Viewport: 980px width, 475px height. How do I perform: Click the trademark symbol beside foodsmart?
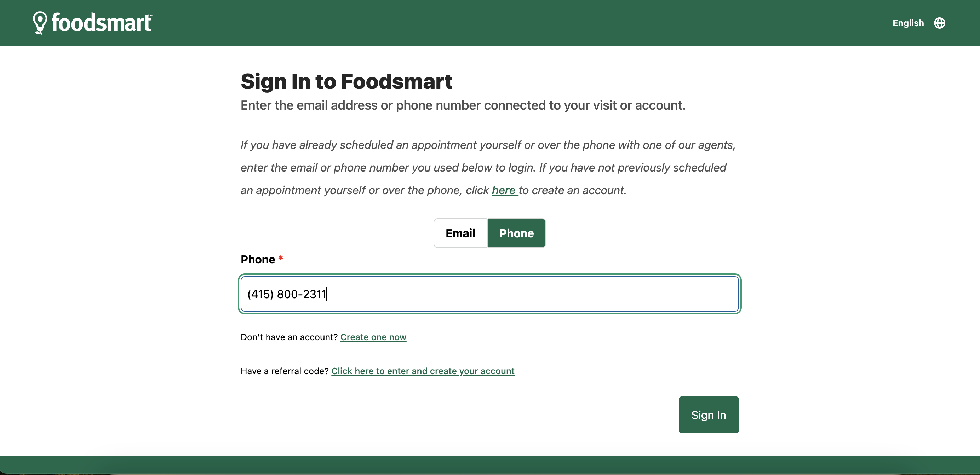point(151,16)
